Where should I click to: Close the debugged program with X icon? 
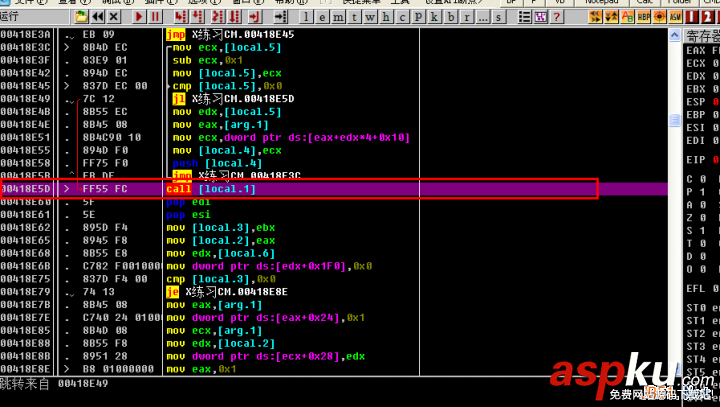[x=116, y=17]
